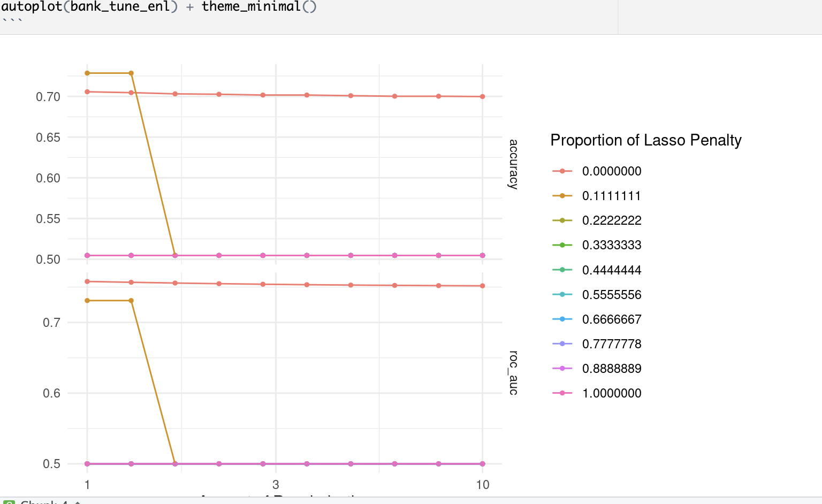Select the legend entry labeled 0.2222222

(x=612, y=220)
